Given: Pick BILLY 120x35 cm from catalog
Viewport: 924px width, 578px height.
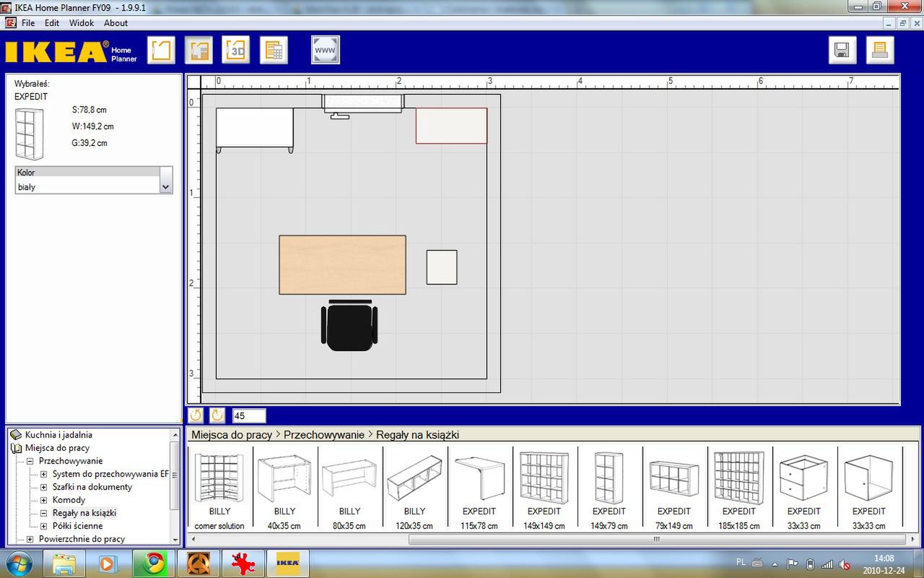Looking at the screenshot, I should pos(414,489).
